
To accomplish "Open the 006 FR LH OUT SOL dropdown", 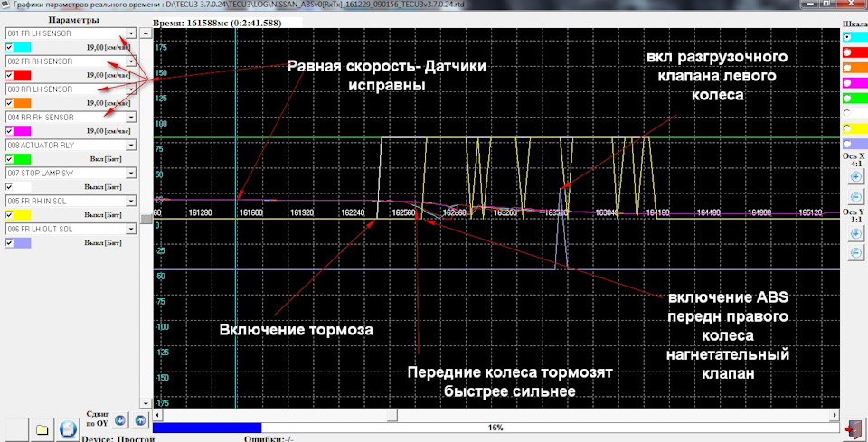I will tap(130, 229).
